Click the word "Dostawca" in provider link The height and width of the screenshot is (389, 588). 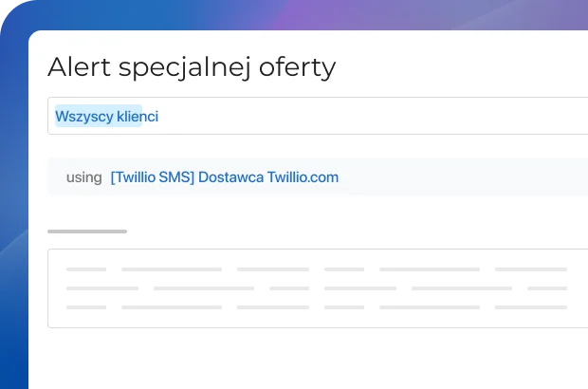(x=230, y=177)
